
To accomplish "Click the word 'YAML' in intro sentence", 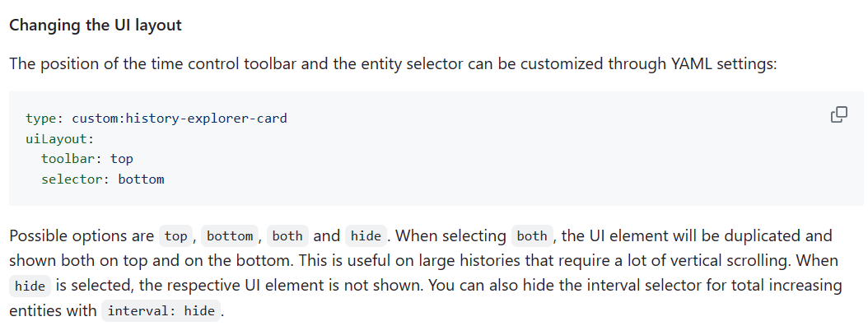I will (x=692, y=64).
